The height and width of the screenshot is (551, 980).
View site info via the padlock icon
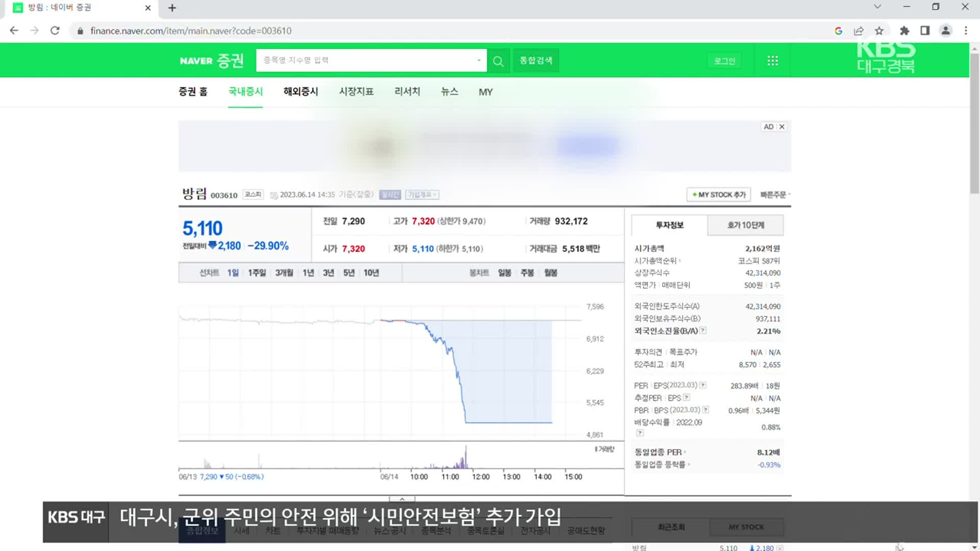(80, 31)
